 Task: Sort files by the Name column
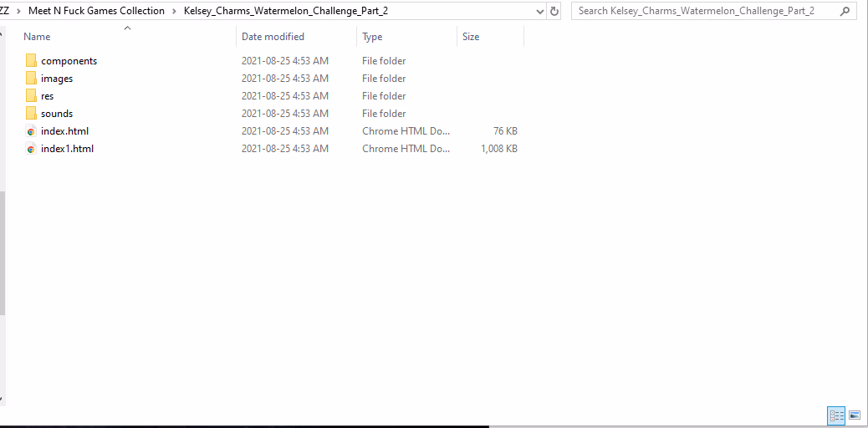tap(37, 37)
